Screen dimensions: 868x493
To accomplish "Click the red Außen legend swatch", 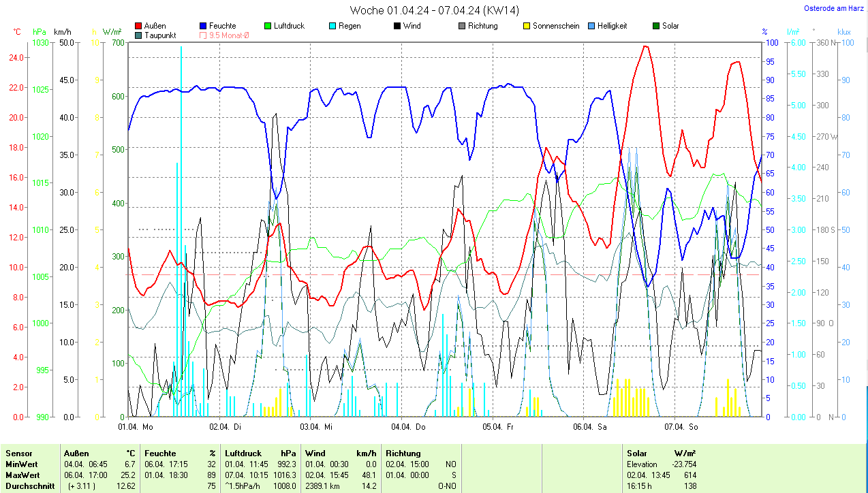I will point(139,26).
